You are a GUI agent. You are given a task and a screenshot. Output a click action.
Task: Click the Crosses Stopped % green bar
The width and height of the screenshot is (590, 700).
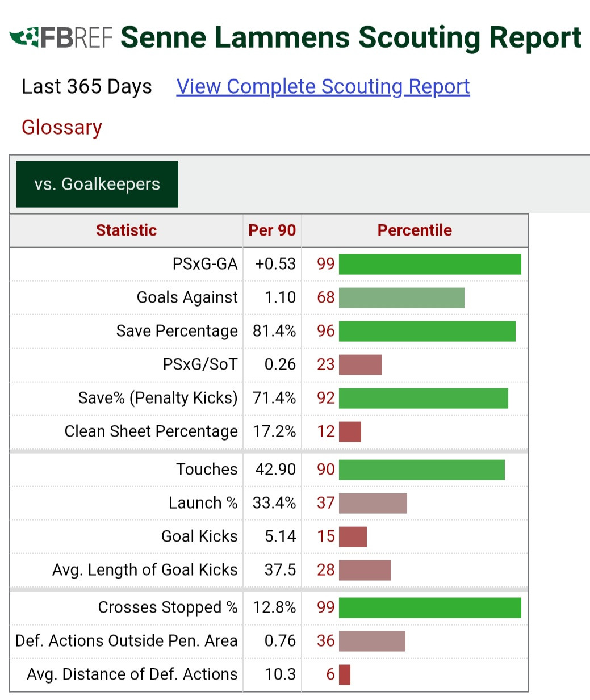click(430, 607)
